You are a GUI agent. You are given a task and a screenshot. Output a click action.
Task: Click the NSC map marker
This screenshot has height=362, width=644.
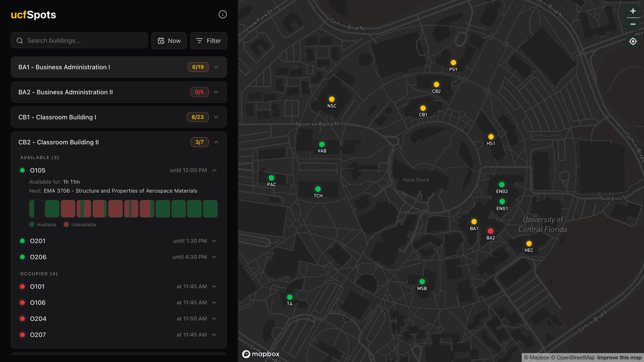coord(332,99)
